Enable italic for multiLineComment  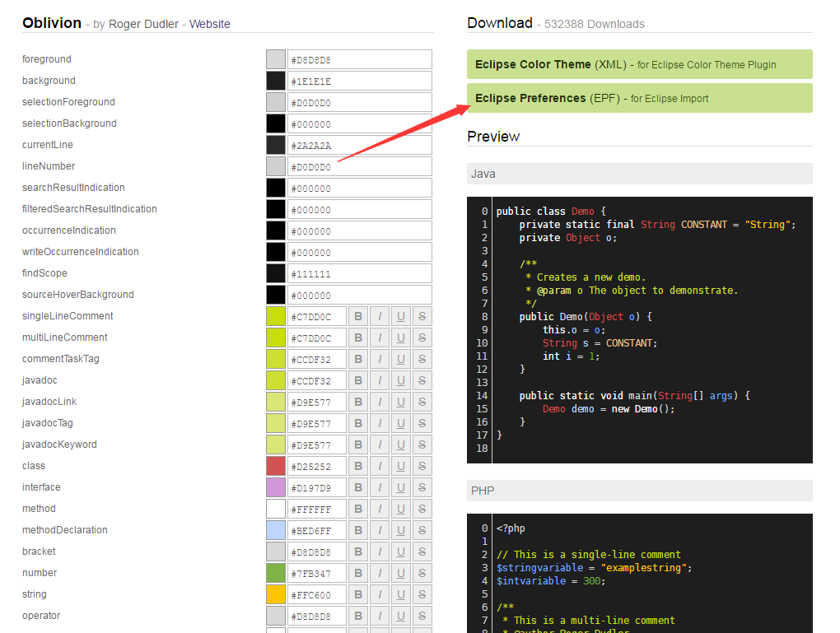click(x=379, y=337)
